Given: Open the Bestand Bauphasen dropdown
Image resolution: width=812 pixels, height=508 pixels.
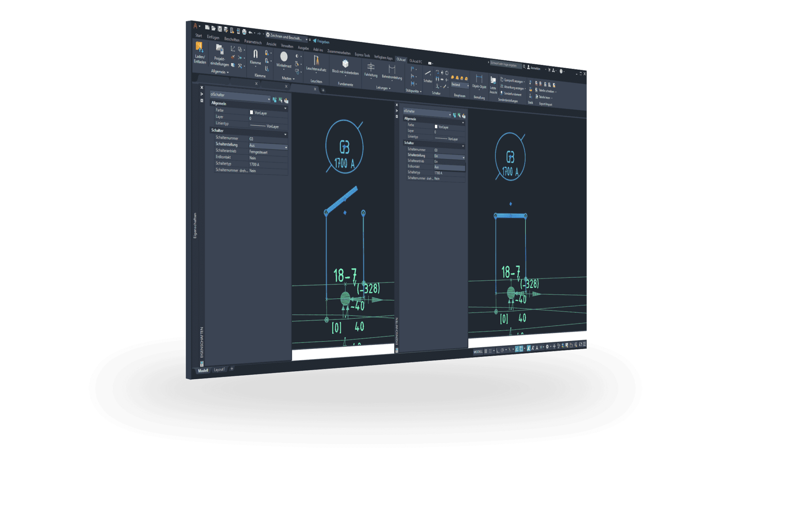Looking at the screenshot, I should tap(468, 85).
